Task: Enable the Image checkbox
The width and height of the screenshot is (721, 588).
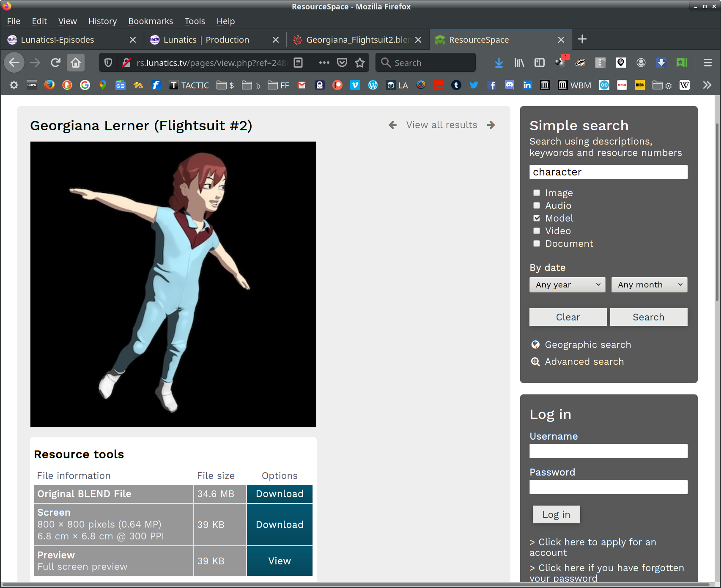Action: click(537, 193)
